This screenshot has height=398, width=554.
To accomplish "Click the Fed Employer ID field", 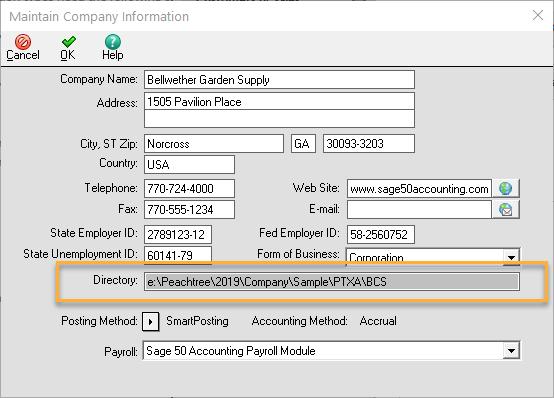I will (381, 234).
